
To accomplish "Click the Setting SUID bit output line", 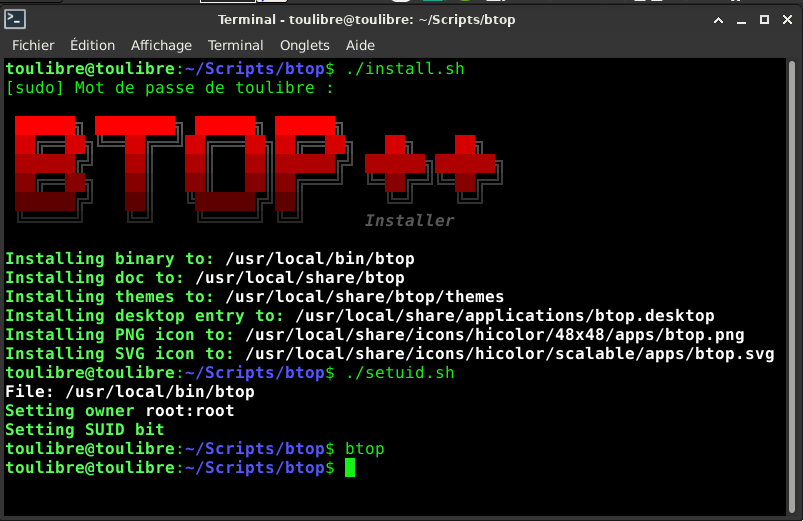I will 85,430.
